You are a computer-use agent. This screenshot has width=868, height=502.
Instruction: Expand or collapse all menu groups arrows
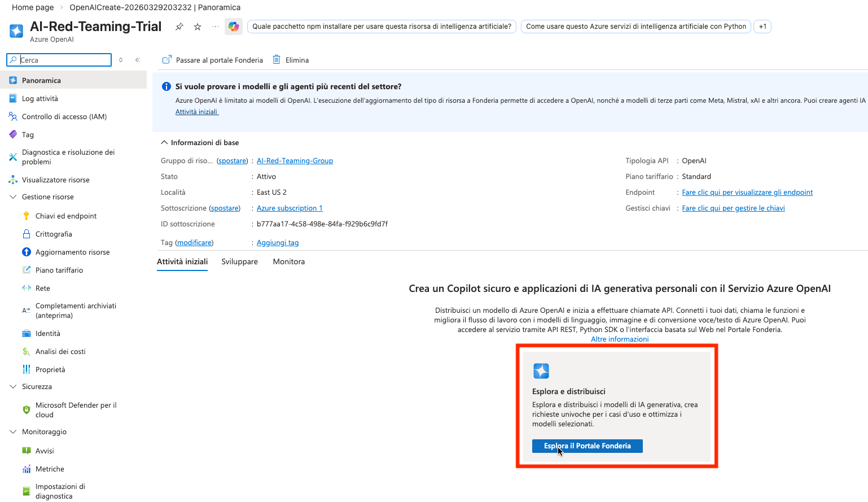click(121, 60)
